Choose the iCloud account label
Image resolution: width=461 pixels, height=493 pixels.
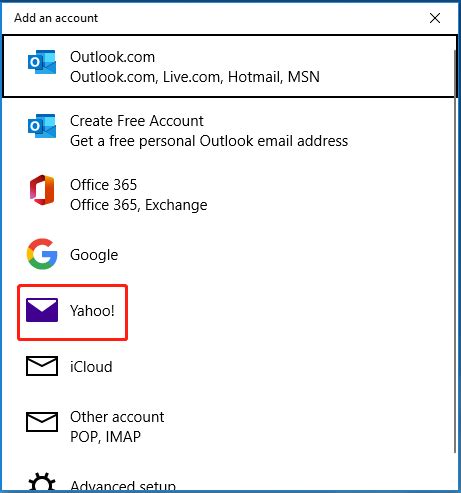pyautogui.click(x=91, y=367)
